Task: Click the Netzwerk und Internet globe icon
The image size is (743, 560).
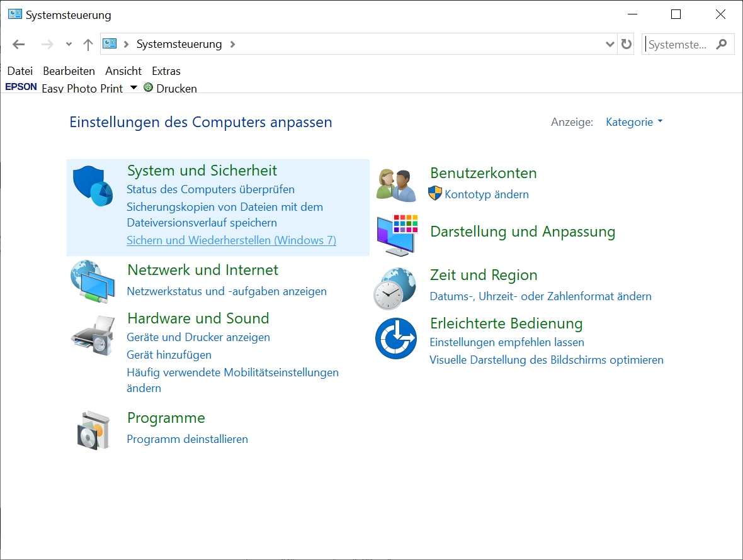Action: point(93,281)
